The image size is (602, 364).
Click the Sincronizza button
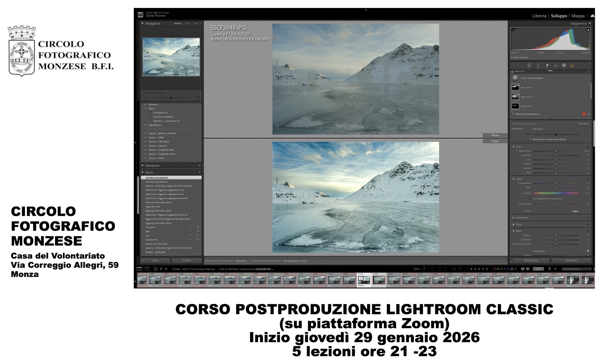point(532,261)
